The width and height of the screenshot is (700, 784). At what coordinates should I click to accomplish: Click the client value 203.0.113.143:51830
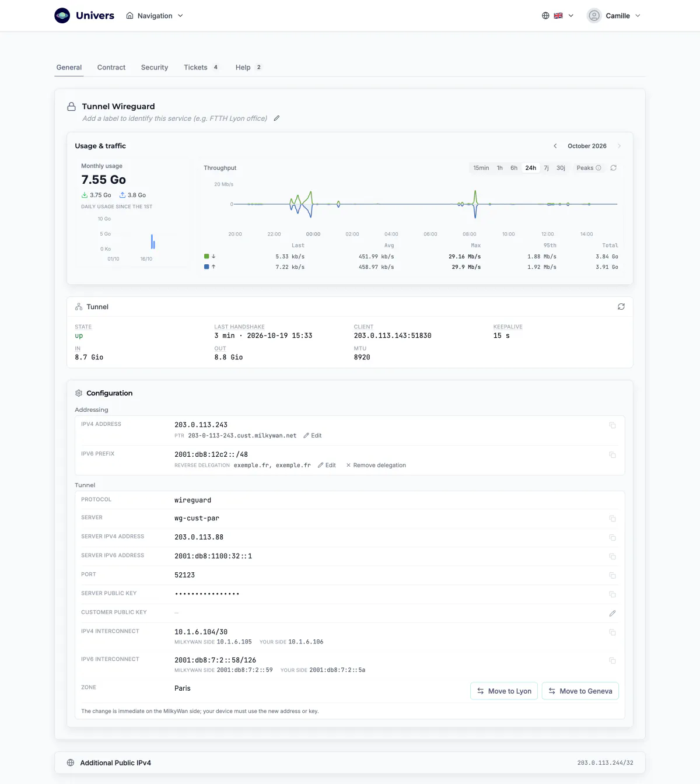coord(393,336)
